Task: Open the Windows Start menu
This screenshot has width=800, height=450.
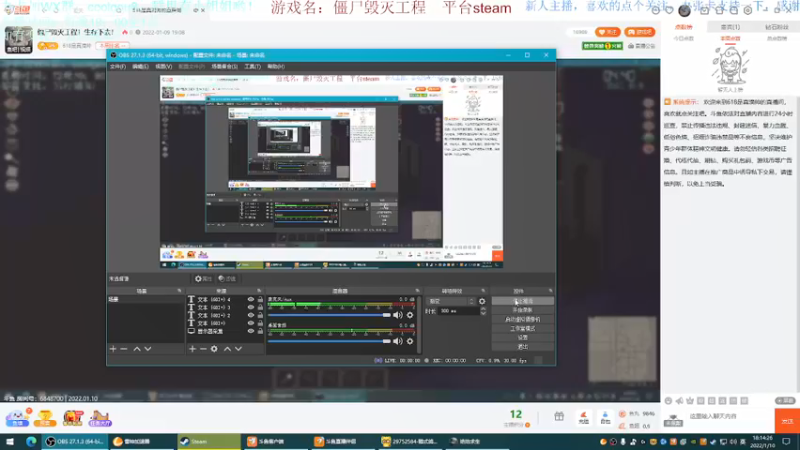Action: [x=10, y=441]
